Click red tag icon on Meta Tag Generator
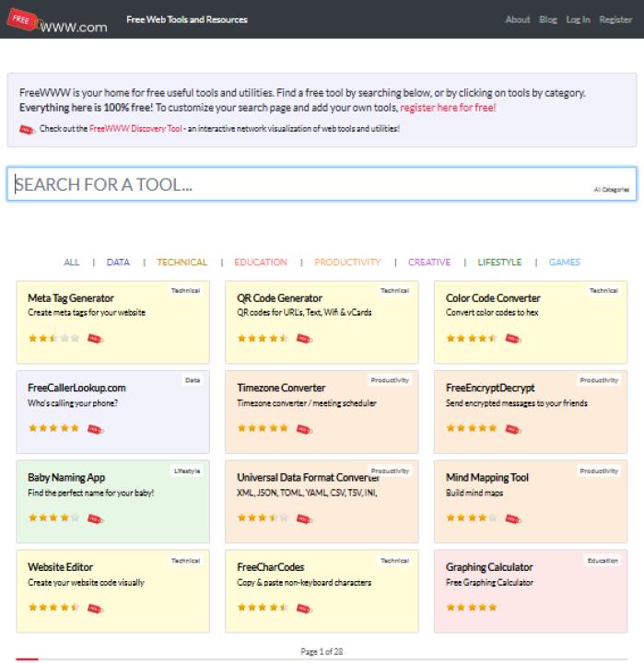The width and height of the screenshot is (644, 663). pyautogui.click(x=95, y=339)
